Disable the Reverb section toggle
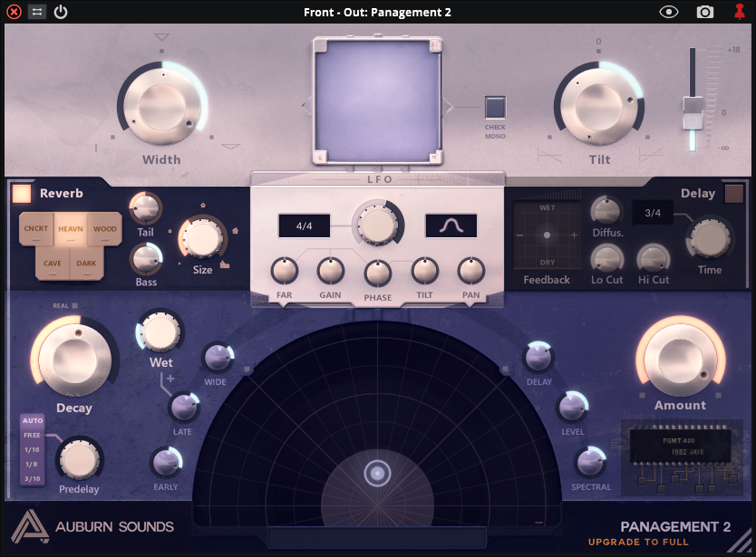Image resolution: width=756 pixels, height=557 pixels. point(22,193)
